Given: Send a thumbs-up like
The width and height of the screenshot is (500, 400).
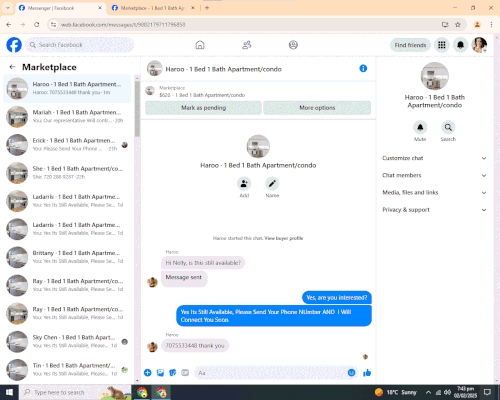Looking at the screenshot, I should [367, 373].
